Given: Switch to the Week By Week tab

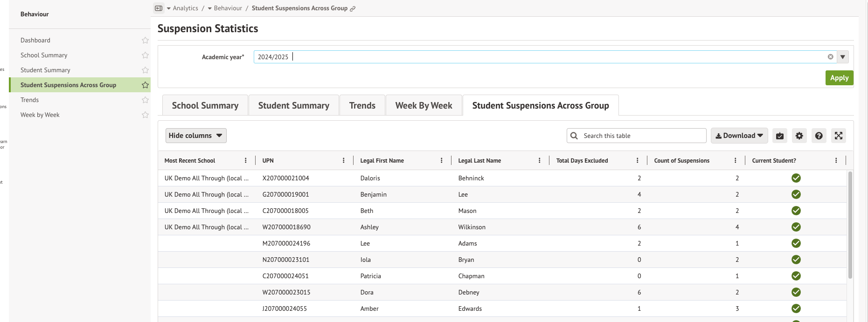Looking at the screenshot, I should click(x=424, y=106).
